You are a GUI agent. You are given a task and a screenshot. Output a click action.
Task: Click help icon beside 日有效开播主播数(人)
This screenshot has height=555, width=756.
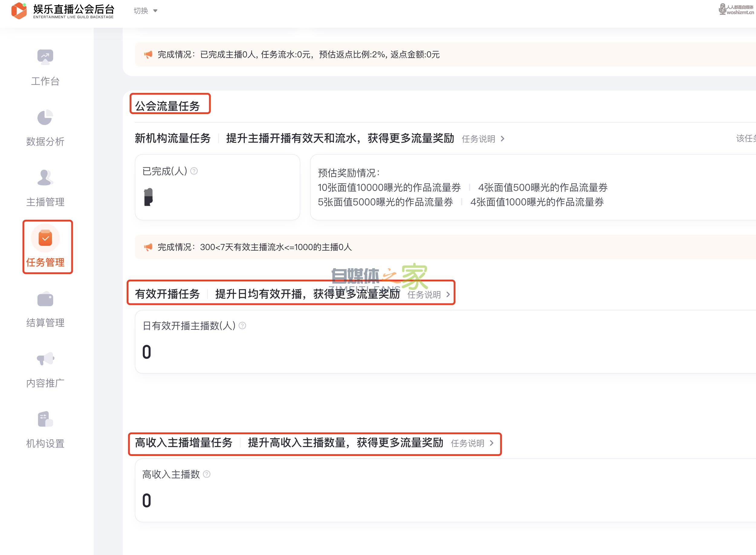[242, 326]
